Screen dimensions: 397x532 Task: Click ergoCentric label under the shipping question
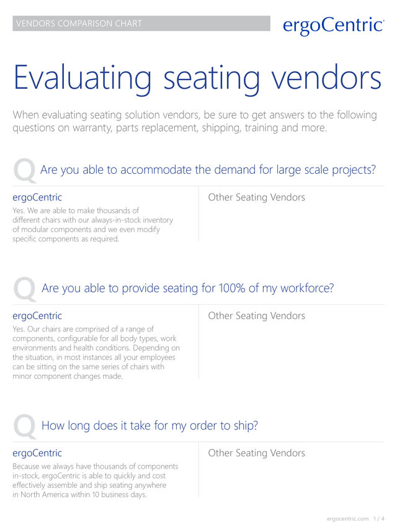37,453
